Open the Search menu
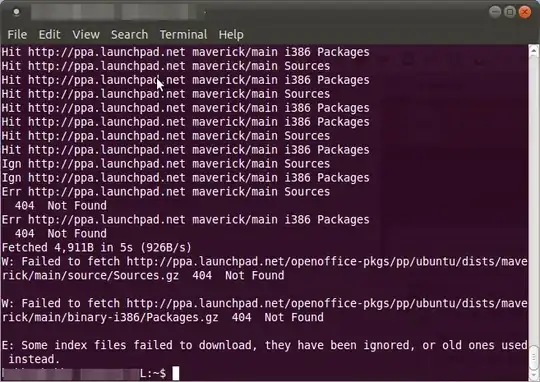Viewport: 540px width, 382px height. point(129,34)
